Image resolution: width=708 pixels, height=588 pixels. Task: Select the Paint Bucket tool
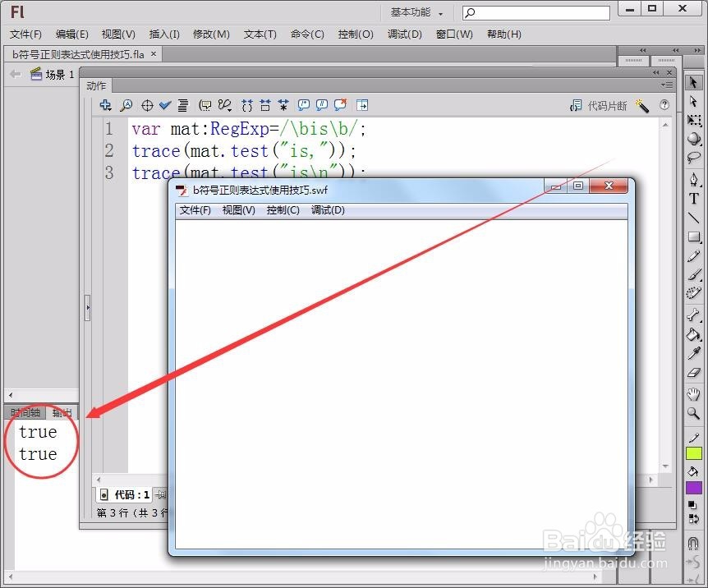click(693, 334)
